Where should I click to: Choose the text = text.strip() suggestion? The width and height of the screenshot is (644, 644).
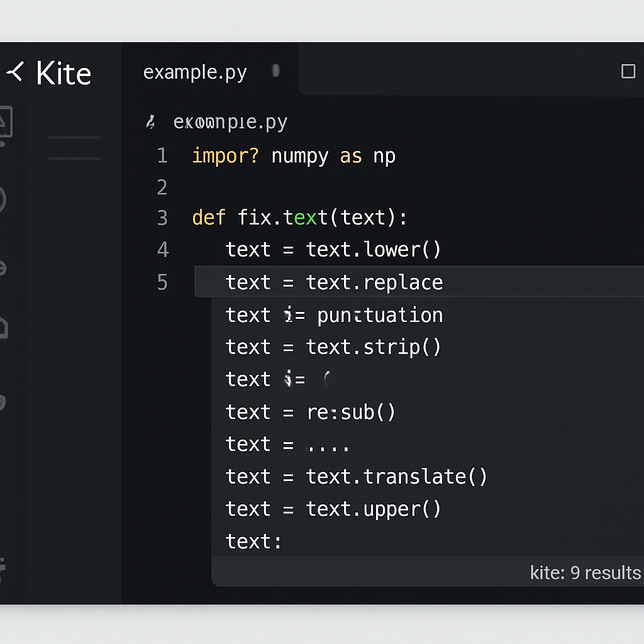428,347
